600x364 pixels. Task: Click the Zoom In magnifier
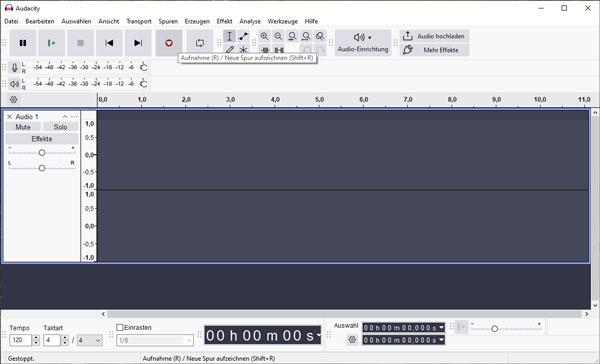pyautogui.click(x=264, y=36)
